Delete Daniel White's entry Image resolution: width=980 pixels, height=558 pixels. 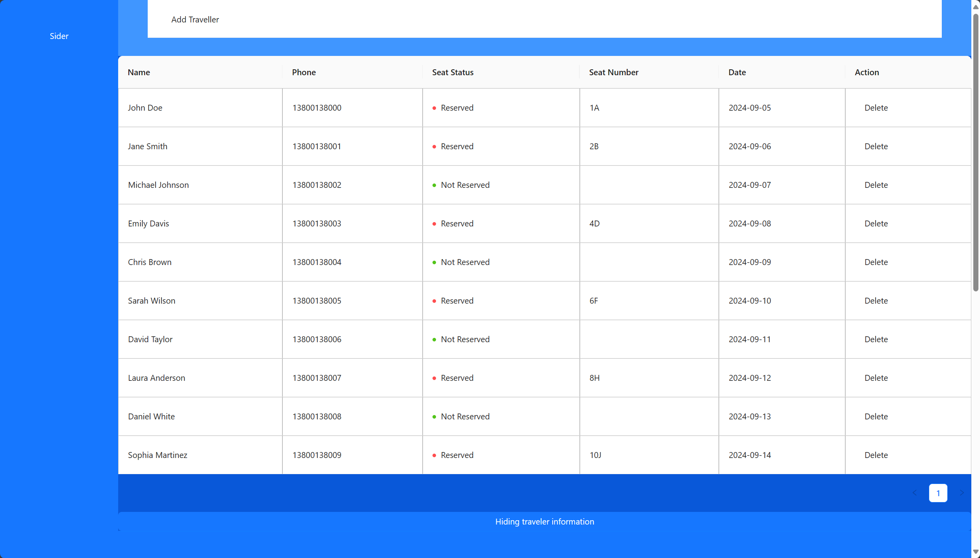click(876, 417)
